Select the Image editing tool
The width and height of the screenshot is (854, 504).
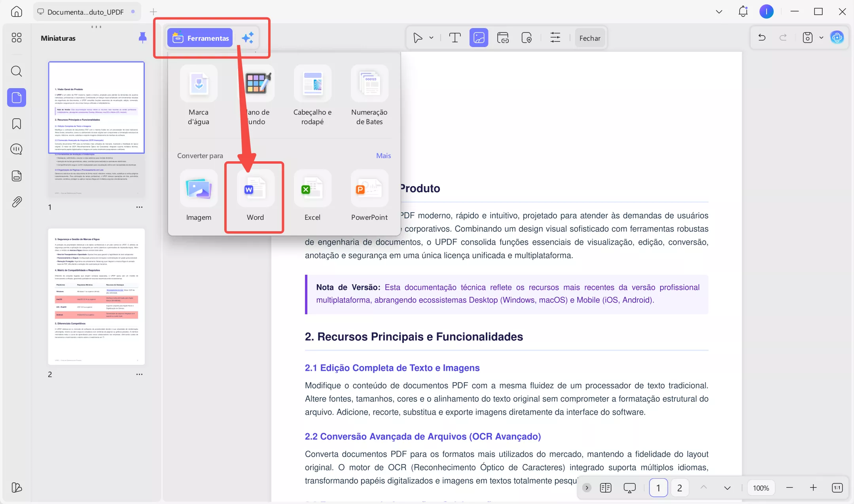click(479, 38)
